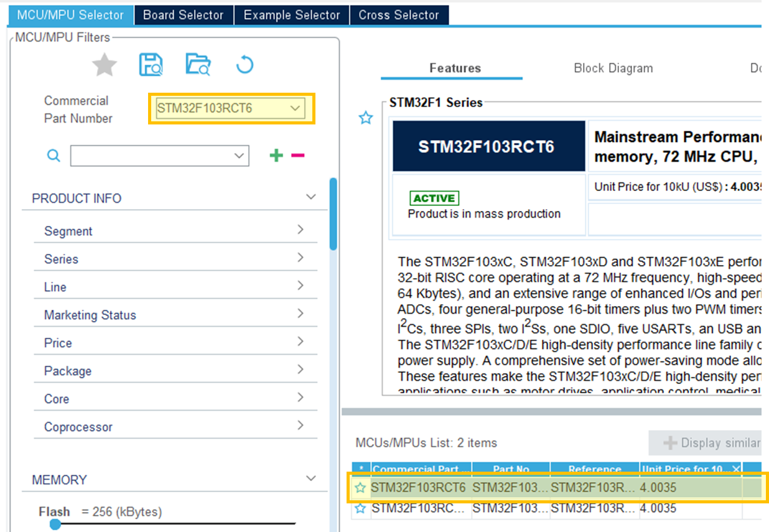The width and height of the screenshot is (769, 532).
Task: Sort by Reference column header
Action: (594, 469)
